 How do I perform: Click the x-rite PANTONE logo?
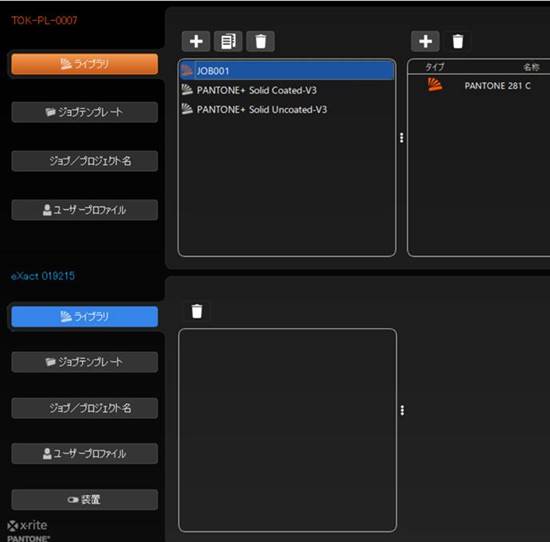tap(28, 531)
